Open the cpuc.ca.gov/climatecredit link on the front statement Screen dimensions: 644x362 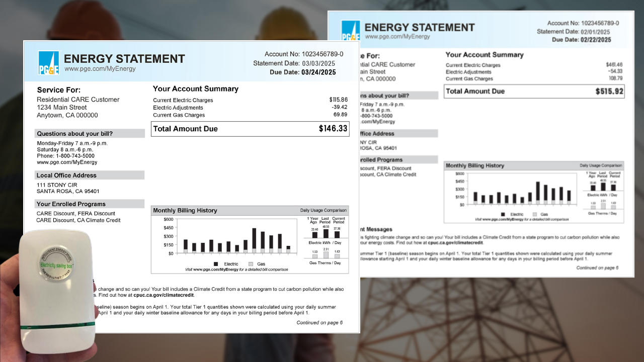coord(163,295)
